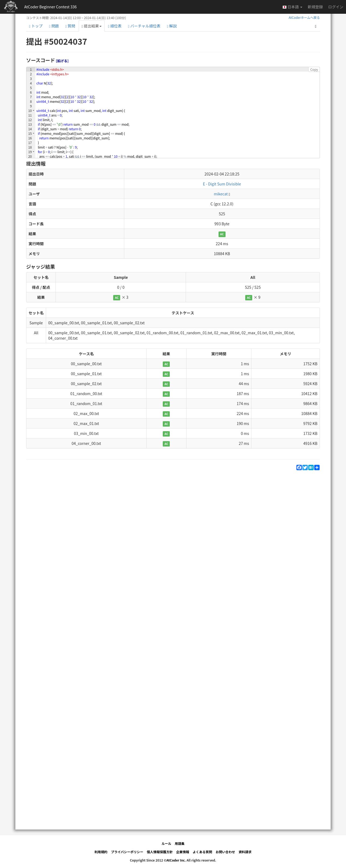Open the 日本語 language dropdown

point(292,7)
